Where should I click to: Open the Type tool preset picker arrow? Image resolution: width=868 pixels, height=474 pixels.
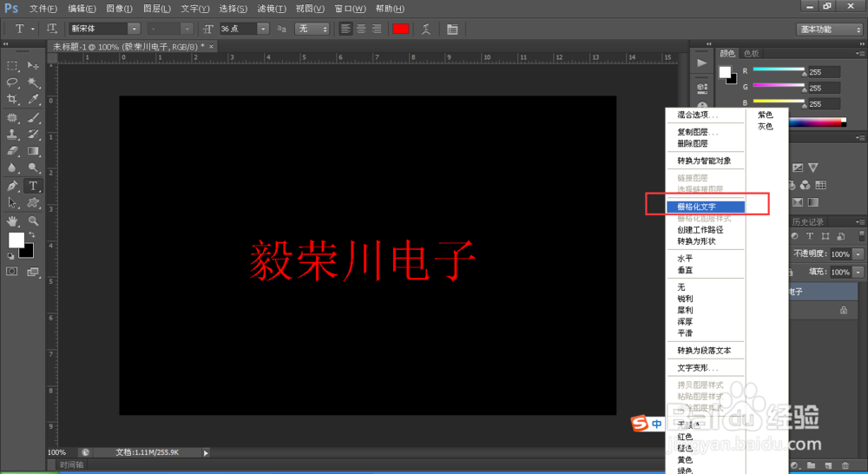33,29
